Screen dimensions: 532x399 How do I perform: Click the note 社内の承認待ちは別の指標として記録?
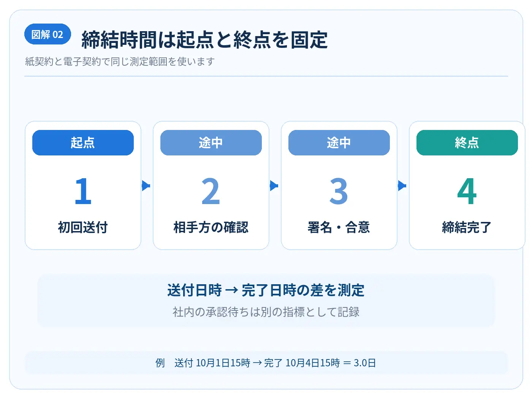[x=266, y=312]
